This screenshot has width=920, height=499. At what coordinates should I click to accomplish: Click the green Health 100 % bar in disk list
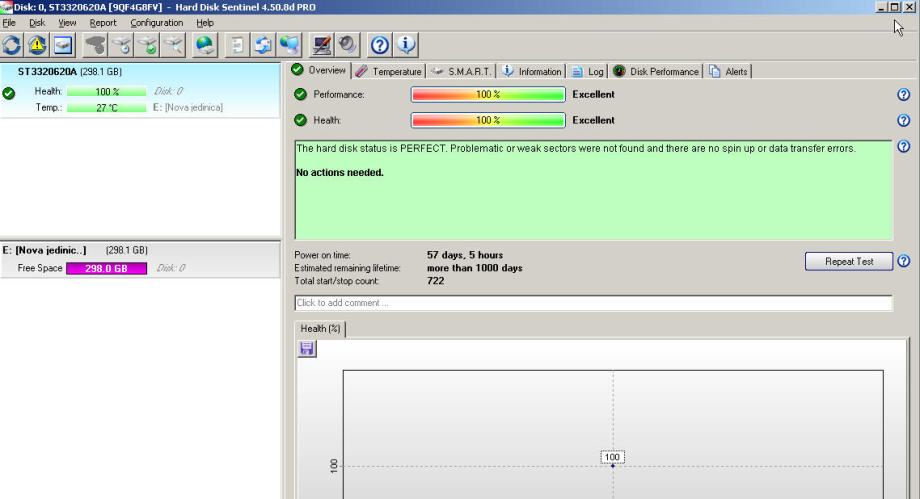[107, 92]
